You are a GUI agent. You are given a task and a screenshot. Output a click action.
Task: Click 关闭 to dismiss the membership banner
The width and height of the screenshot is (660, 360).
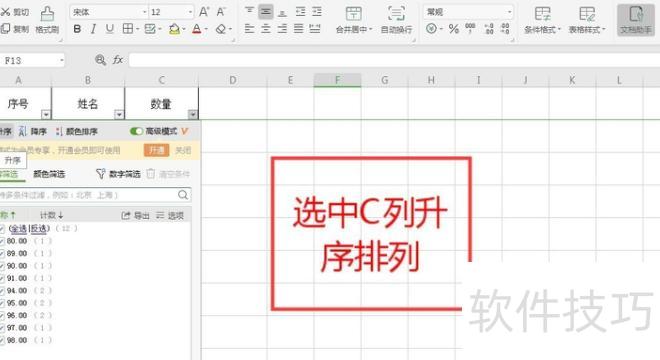tap(183, 150)
